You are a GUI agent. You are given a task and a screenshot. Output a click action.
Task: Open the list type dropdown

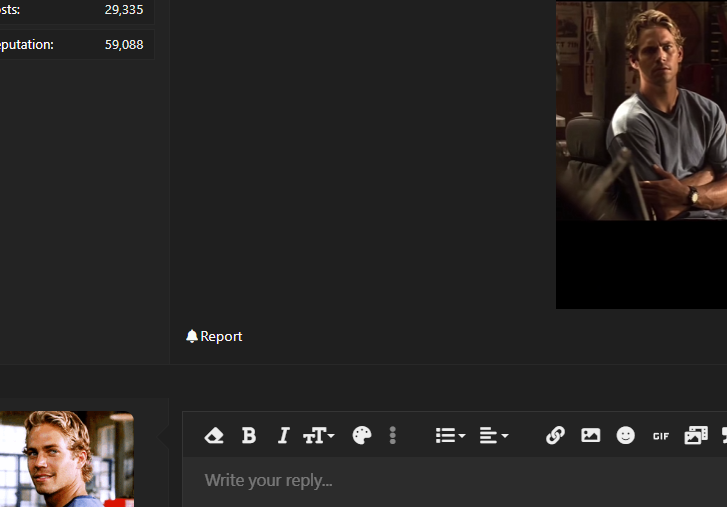point(450,436)
